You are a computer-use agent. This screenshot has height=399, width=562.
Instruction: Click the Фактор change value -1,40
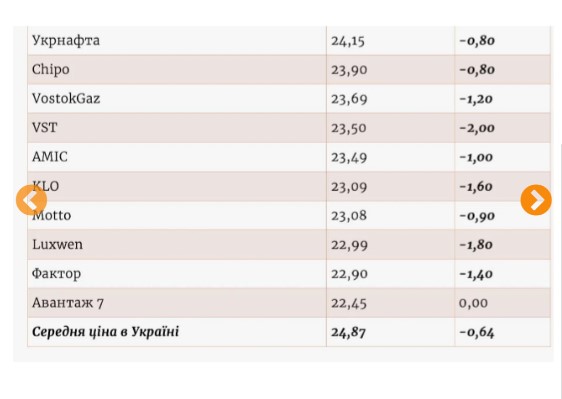pyautogui.click(x=476, y=274)
